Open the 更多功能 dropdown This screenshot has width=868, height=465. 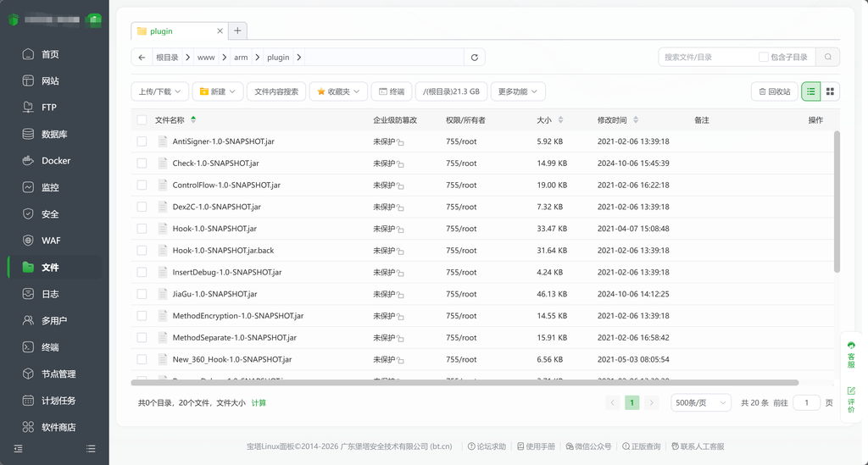[x=518, y=91]
